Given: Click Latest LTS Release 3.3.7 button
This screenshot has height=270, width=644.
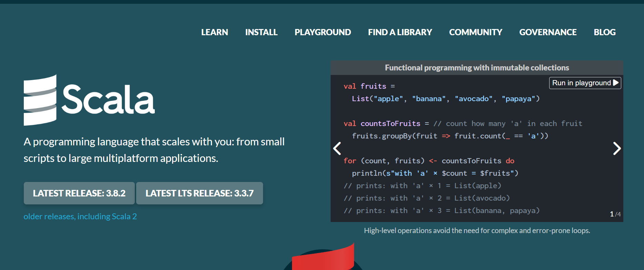Looking at the screenshot, I should (x=200, y=193).
